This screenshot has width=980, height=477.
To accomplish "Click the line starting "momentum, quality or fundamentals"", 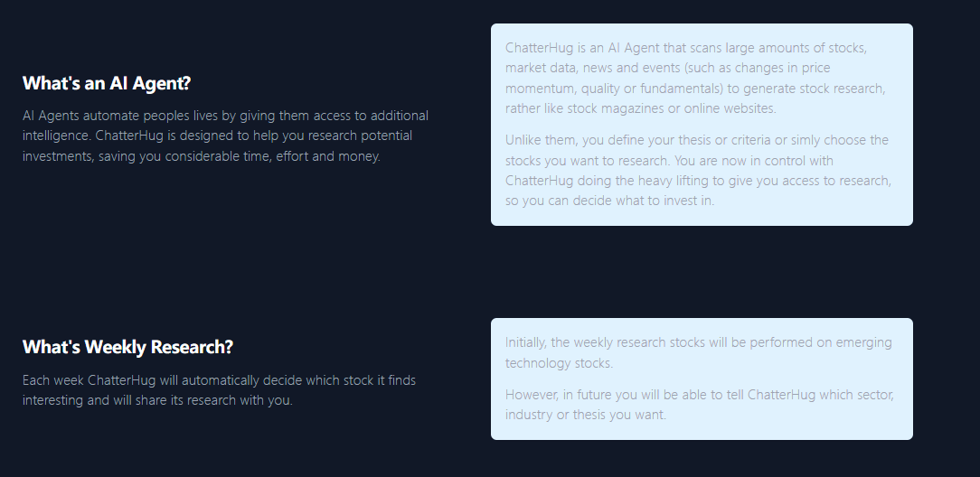I will pyautogui.click(x=695, y=89).
